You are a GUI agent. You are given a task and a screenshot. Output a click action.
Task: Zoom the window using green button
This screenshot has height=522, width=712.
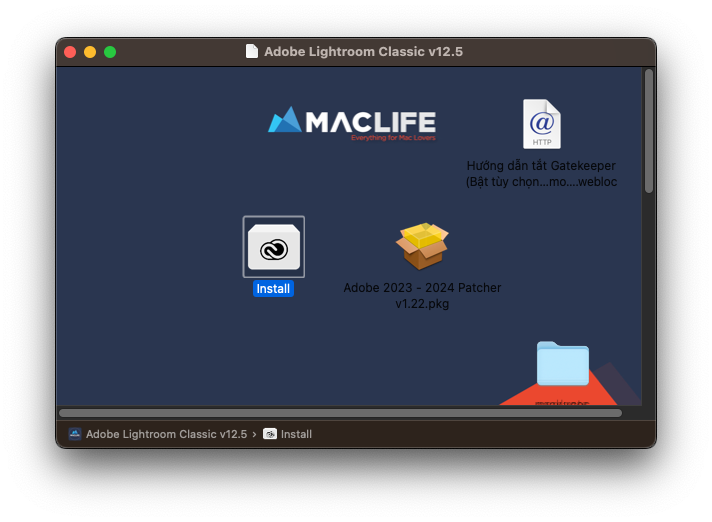(110, 52)
